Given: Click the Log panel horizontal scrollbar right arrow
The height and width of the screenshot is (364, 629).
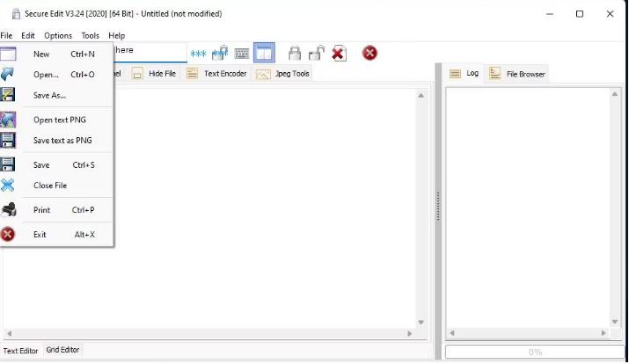Looking at the screenshot, I should click(603, 333).
